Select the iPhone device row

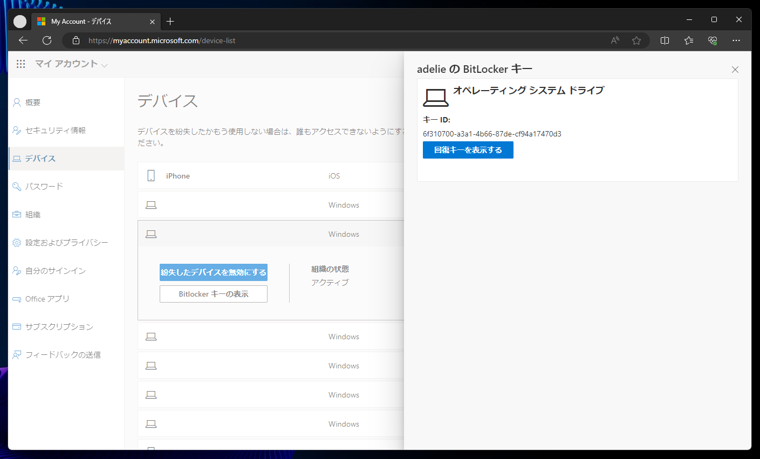pos(270,175)
